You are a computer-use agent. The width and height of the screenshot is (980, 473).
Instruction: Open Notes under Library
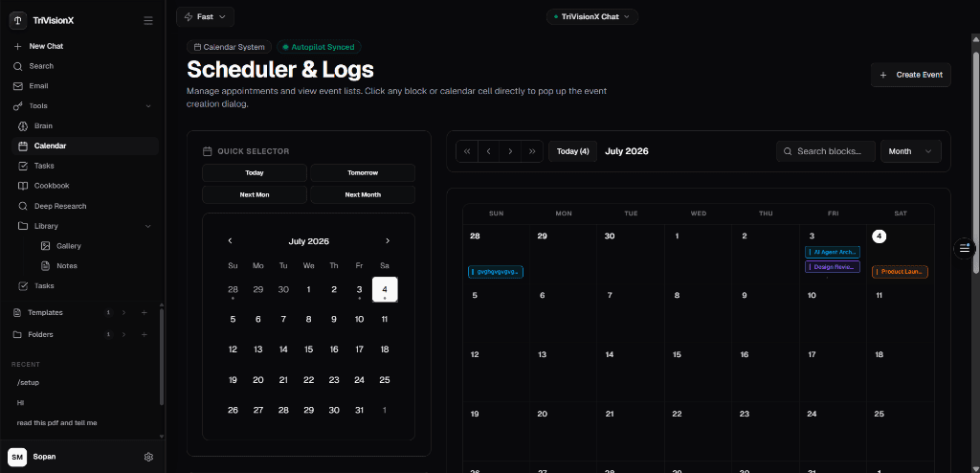66,266
